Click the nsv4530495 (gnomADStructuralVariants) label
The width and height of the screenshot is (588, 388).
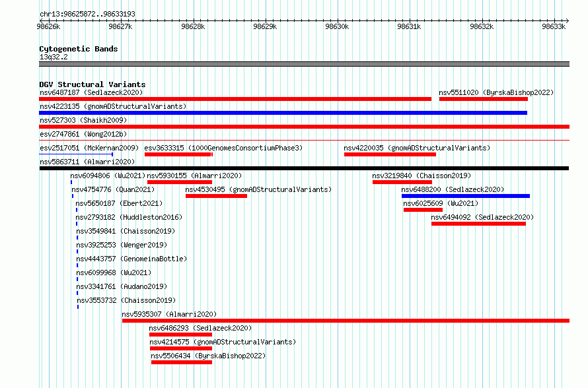coord(258,189)
